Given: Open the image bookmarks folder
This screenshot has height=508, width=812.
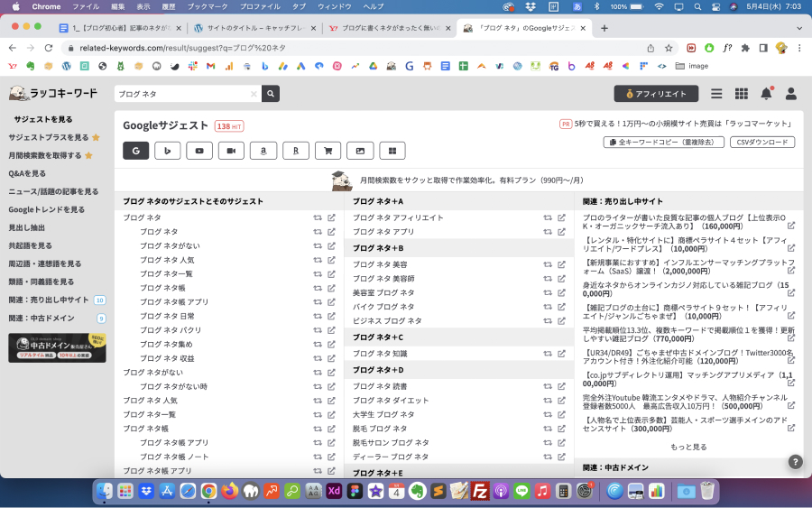Looking at the screenshot, I should point(692,66).
